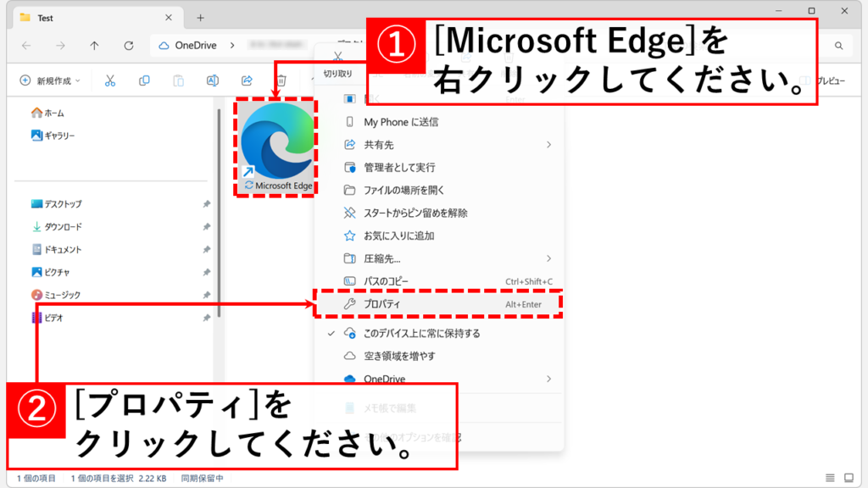Open ホーム in the navigation pane

point(47,113)
